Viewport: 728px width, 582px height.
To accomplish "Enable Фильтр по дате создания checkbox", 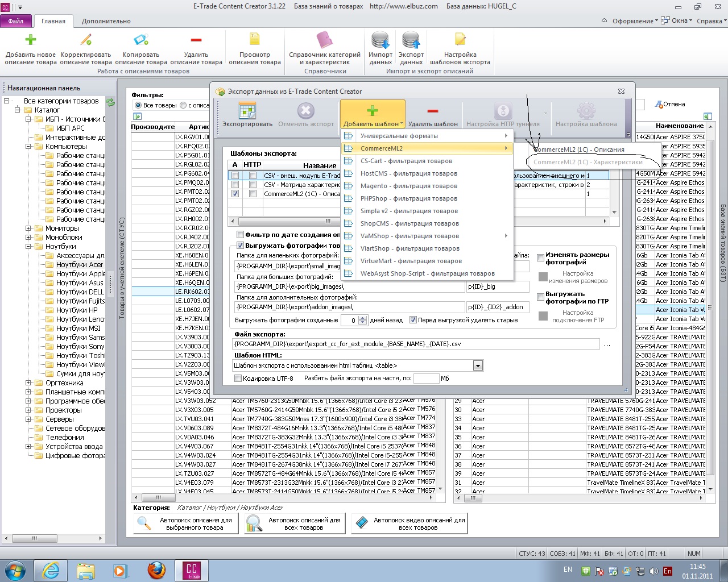I will coord(240,235).
